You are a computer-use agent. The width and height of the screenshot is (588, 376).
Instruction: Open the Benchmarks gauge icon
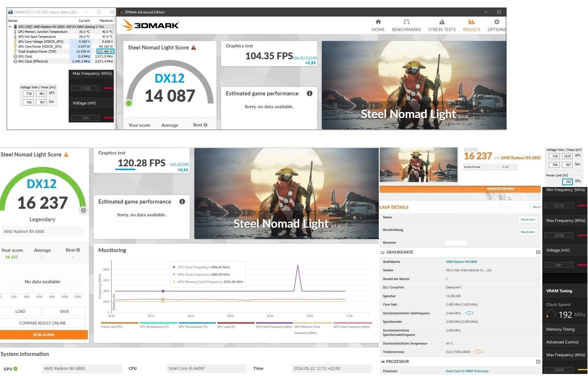point(406,22)
